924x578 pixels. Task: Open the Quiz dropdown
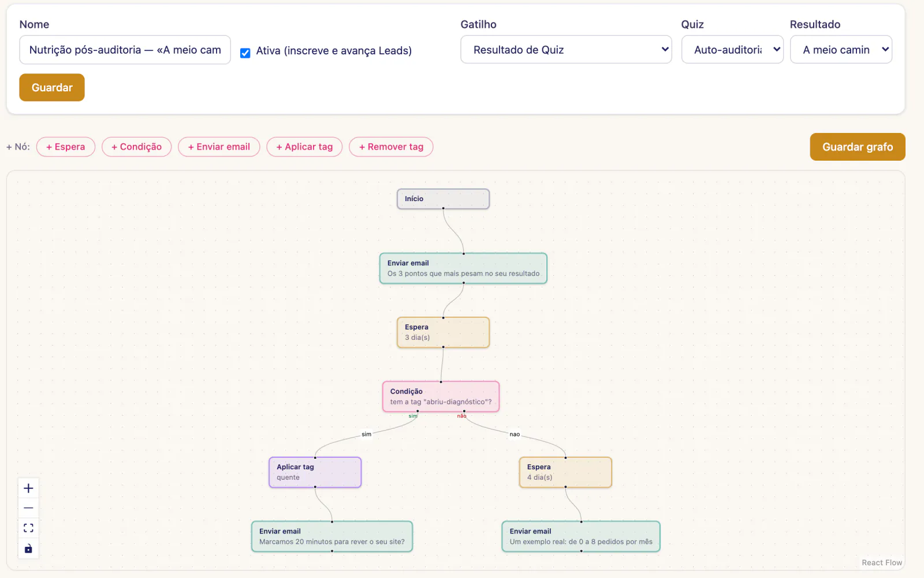coord(732,50)
